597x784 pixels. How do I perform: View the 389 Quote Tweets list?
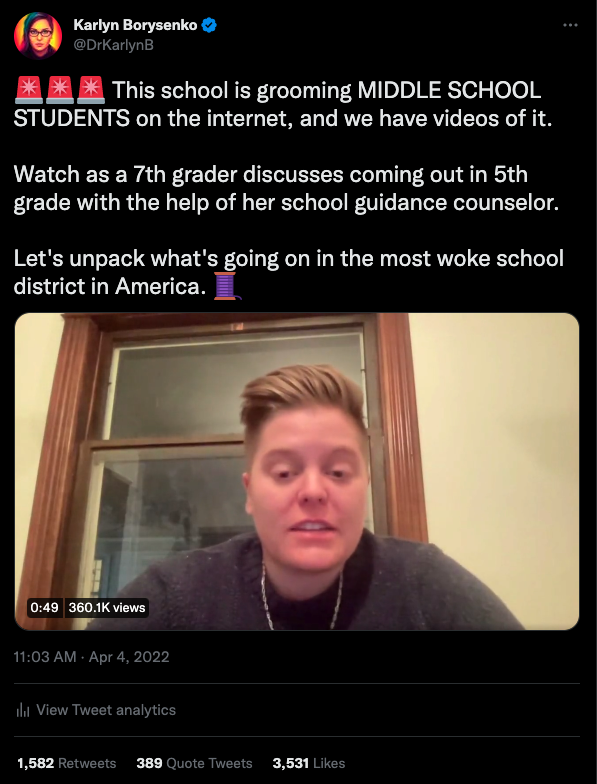point(194,763)
